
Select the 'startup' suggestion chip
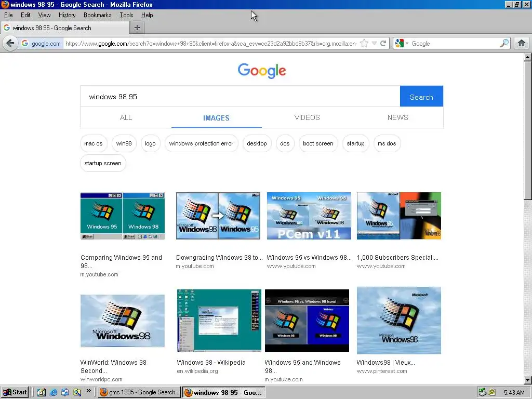point(355,143)
